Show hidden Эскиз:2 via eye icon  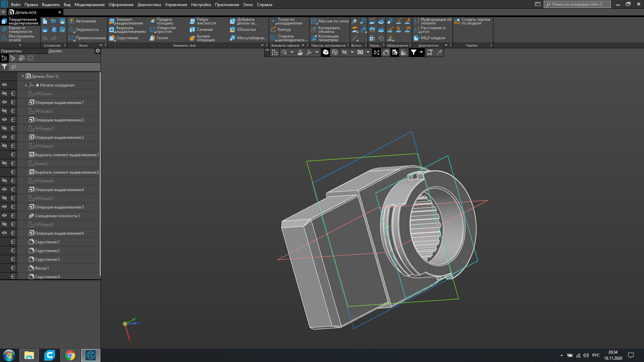4,111
